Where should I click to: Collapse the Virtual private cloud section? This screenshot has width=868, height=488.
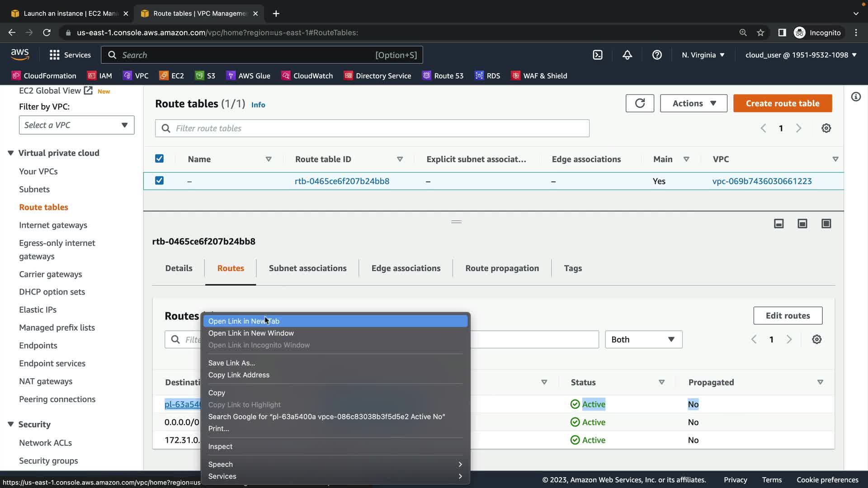[x=11, y=153]
